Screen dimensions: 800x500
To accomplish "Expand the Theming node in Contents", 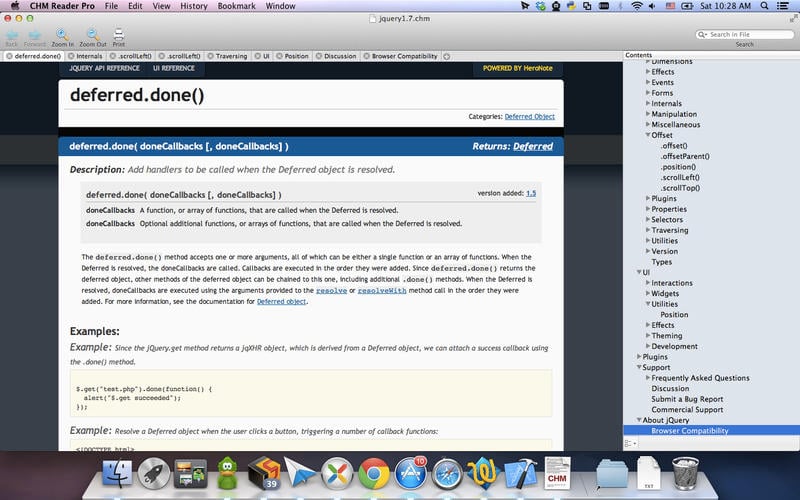I will (x=648, y=336).
